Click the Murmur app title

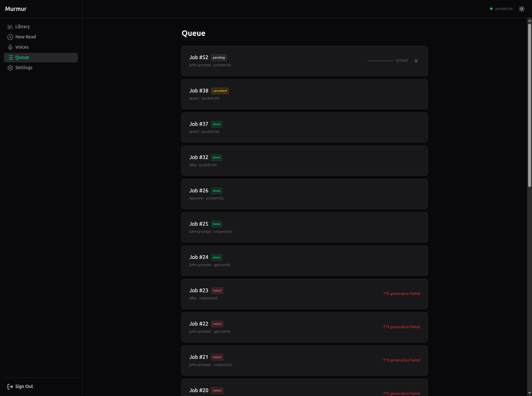(x=16, y=9)
